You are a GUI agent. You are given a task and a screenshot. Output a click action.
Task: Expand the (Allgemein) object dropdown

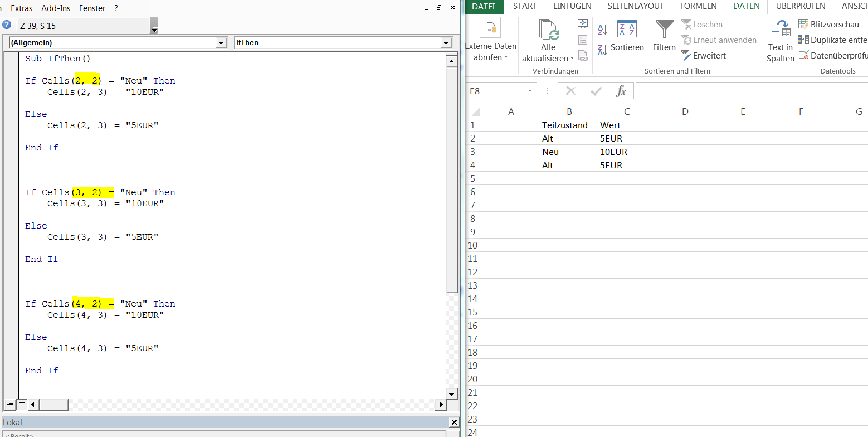(221, 43)
